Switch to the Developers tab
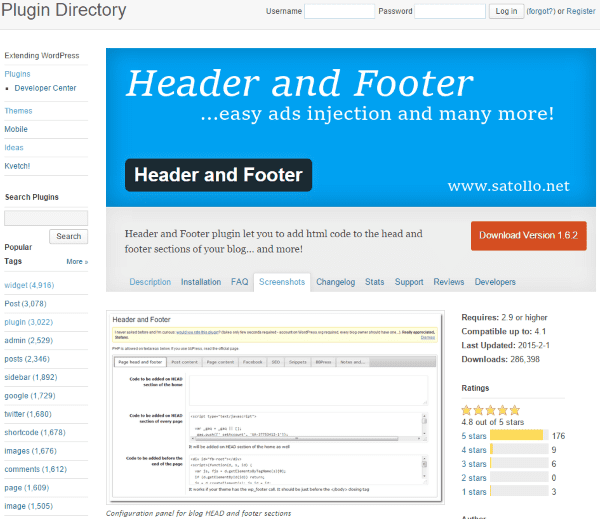The image size is (600, 519). point(495,282)
